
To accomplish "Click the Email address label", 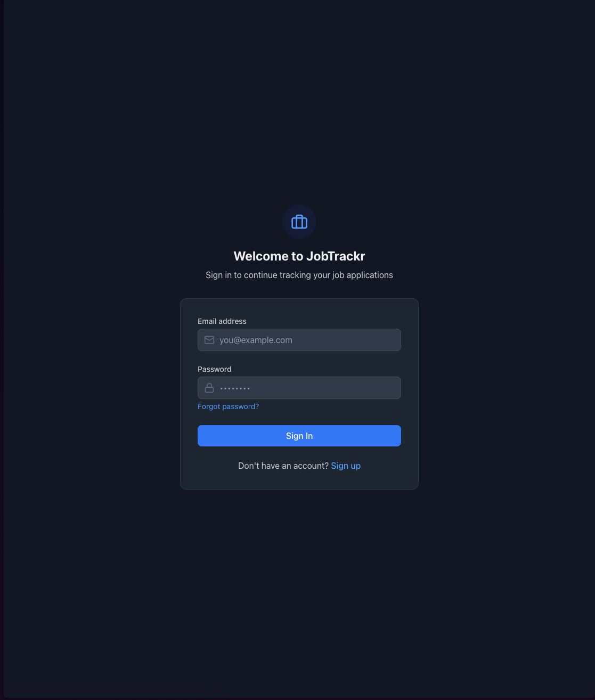I will click(x=222, y=321).
